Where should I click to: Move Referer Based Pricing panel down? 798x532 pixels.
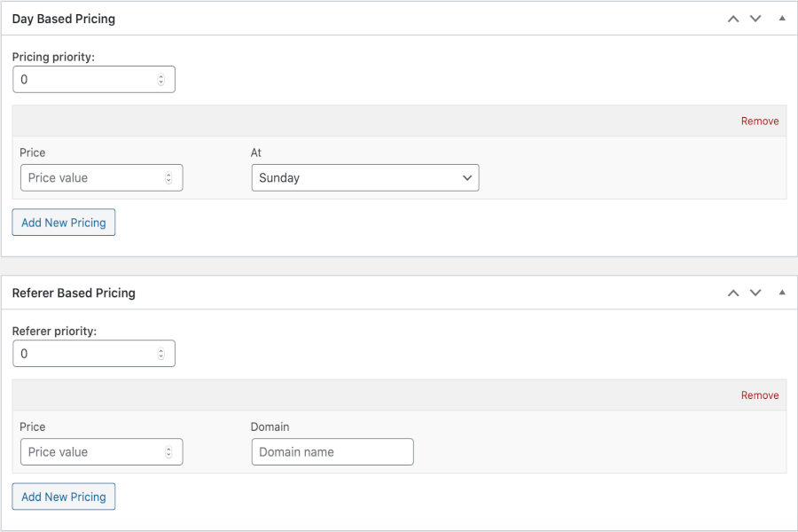pyautogui.click(x=755, y=293)
